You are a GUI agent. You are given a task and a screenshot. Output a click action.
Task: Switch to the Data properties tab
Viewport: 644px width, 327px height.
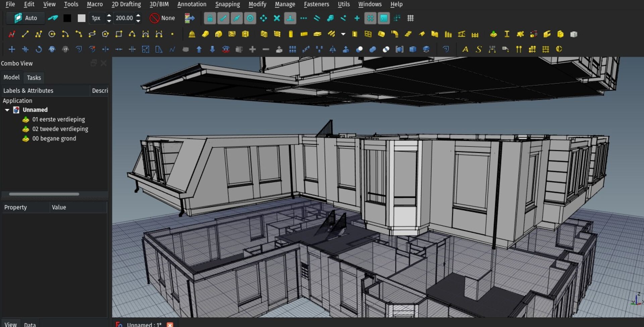tap(30, 324)
